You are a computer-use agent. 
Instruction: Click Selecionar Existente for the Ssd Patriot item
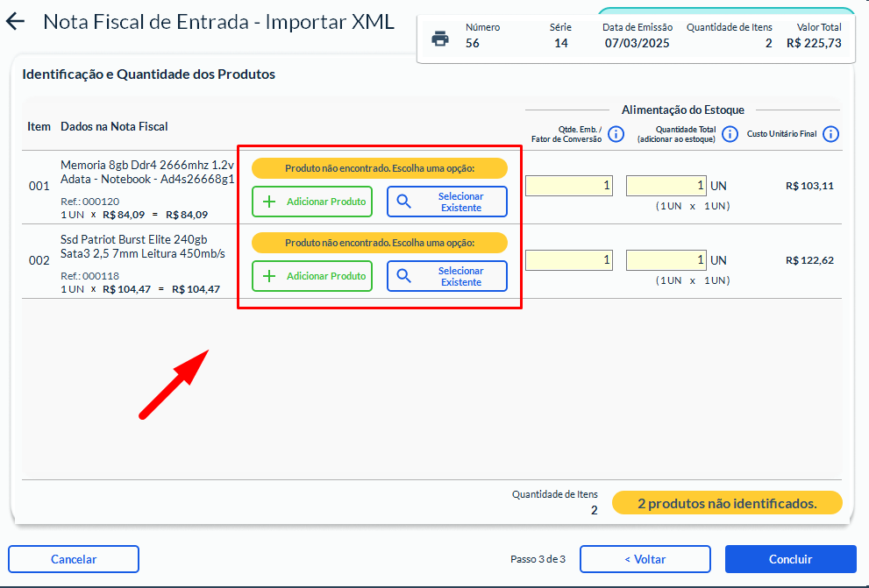click(447, 276)
